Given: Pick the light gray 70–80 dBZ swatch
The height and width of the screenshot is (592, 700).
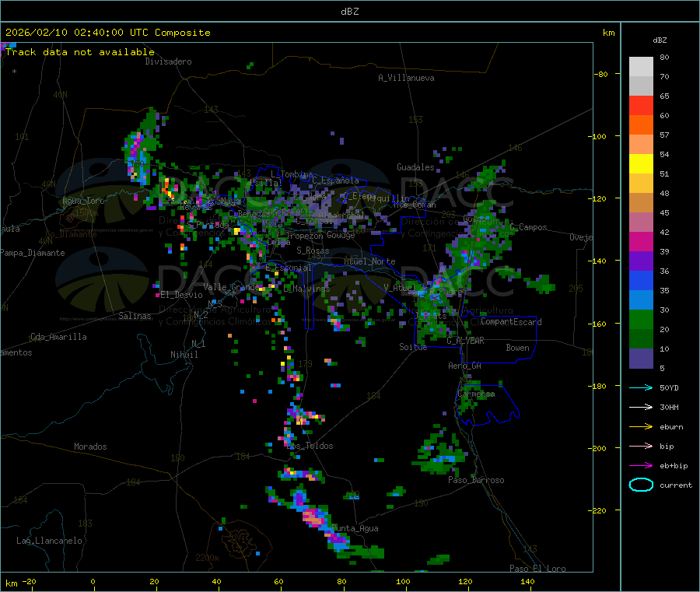Looking at the screenshot, I should (x=641, y=67).
